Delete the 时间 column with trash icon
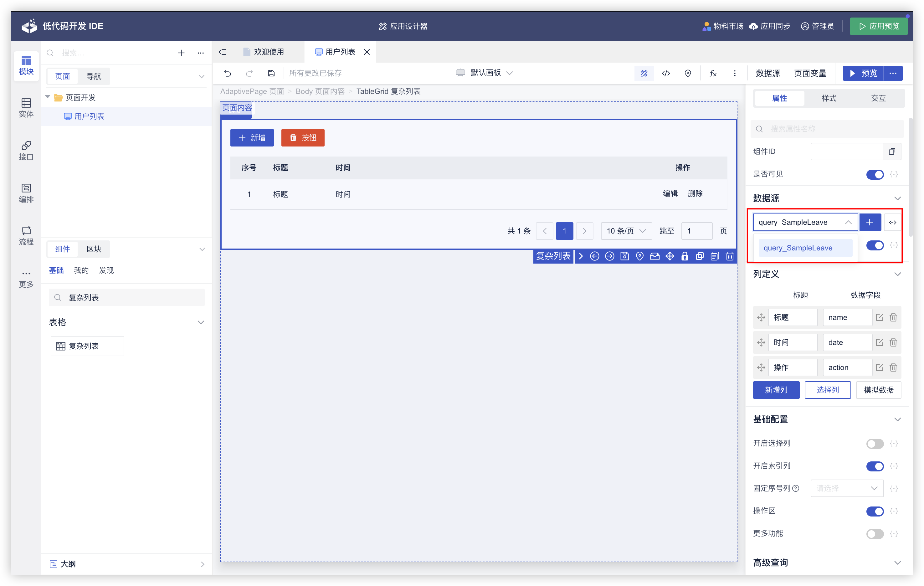 [x=893, y=342]
